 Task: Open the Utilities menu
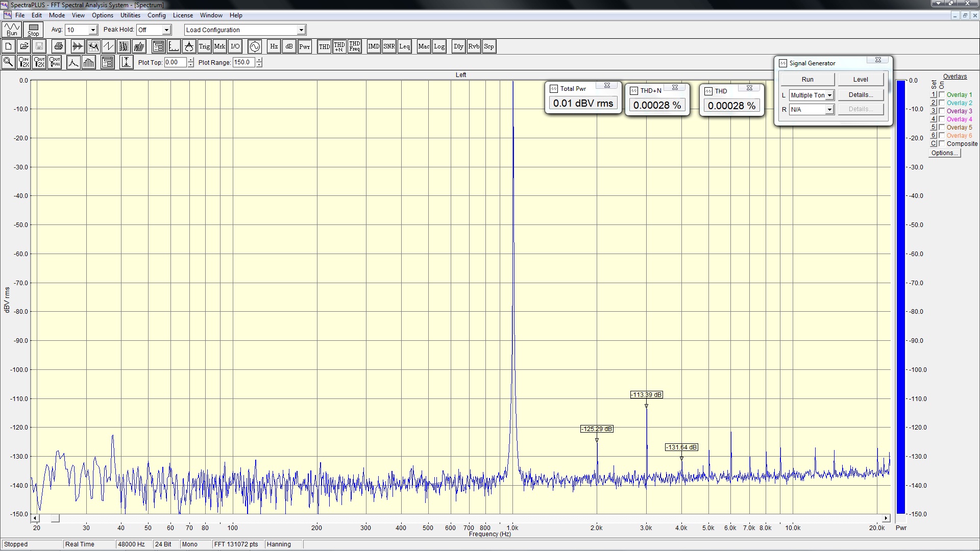(x=130, y=15)
